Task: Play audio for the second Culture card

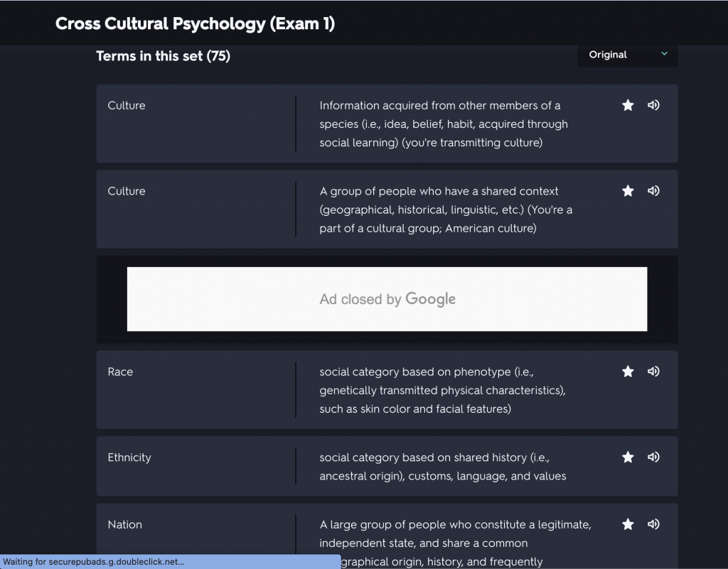Action: [653, 190]
